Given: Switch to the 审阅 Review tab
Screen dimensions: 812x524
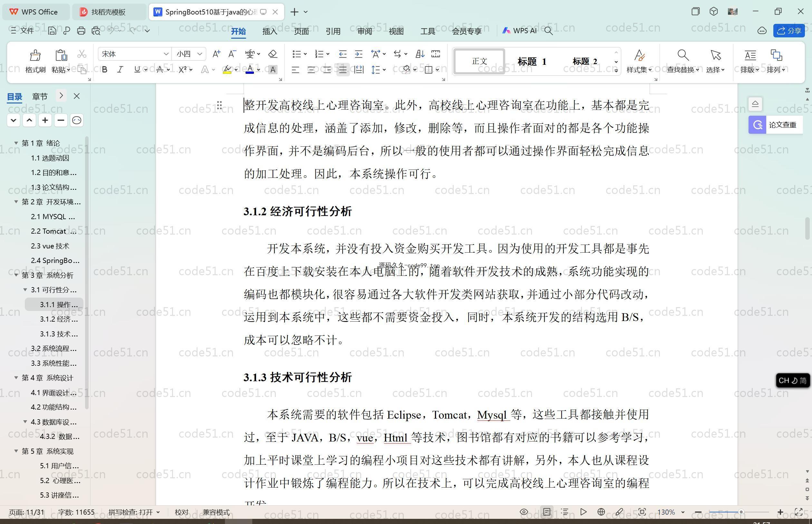Looking at the screenshot, I should point(365,31).
